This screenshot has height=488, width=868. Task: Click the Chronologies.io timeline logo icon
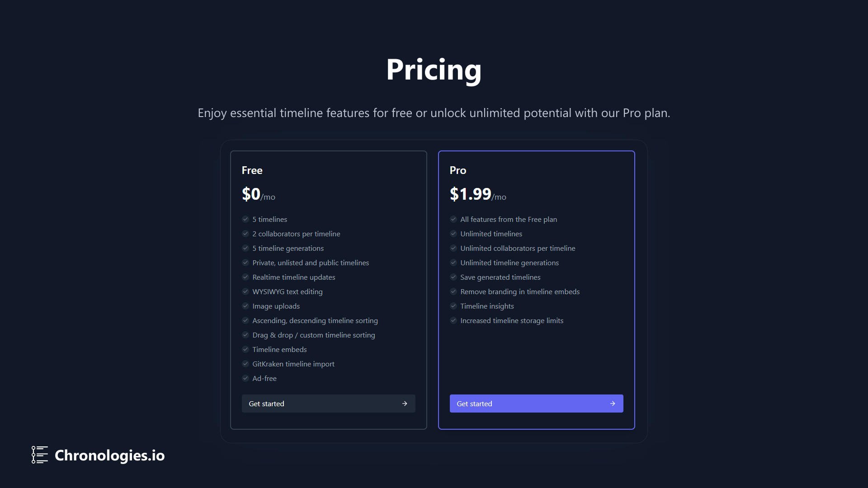pyautogui.click(x=40, y=455)
